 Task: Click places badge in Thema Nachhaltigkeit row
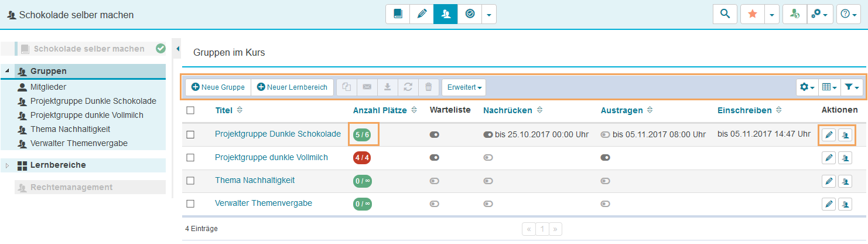(x=363, y=181)
